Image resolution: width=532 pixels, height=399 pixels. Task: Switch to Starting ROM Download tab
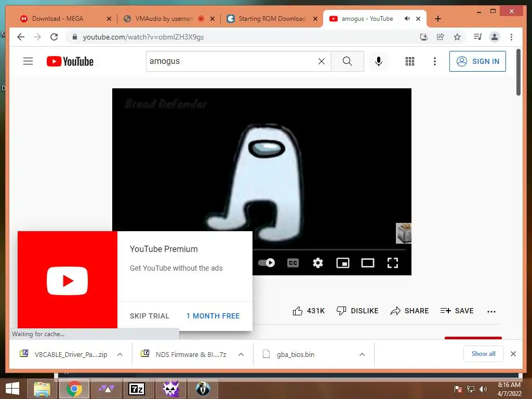272,19
